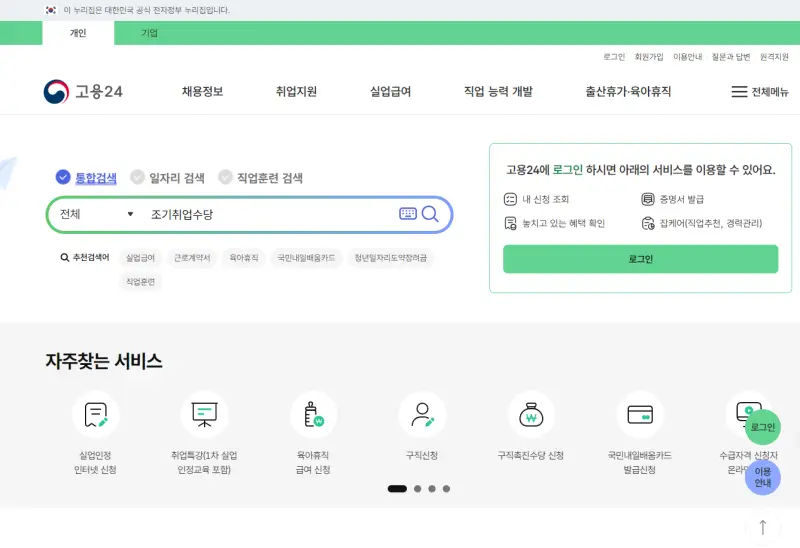Image resolution: width=800 pixels, height=548 pixels.
Task: Open the 실업급여 menu
Action: (x=390, y=92)
